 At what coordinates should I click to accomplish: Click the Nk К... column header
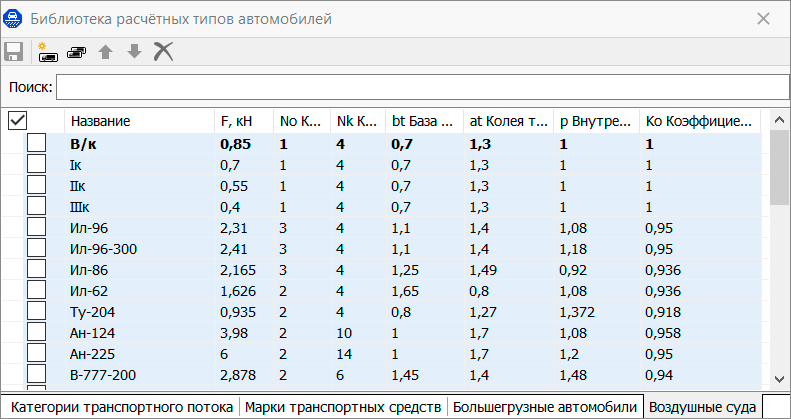[358, 121]
